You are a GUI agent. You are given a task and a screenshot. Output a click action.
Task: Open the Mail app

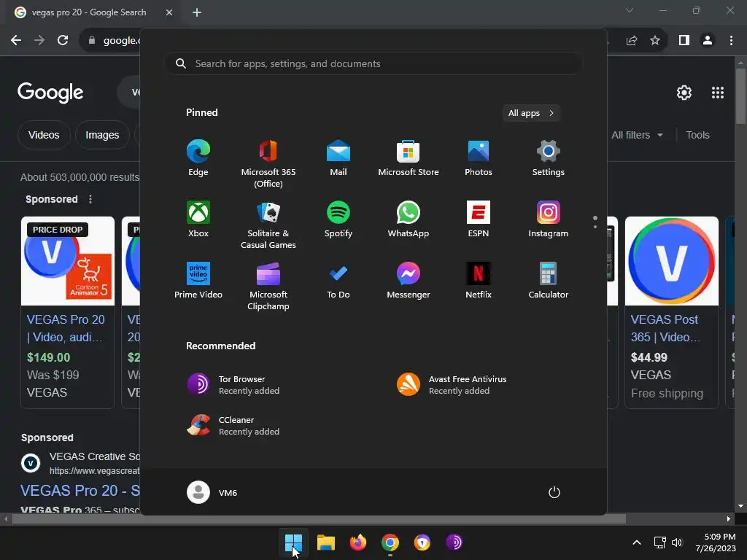coord(338,158)
